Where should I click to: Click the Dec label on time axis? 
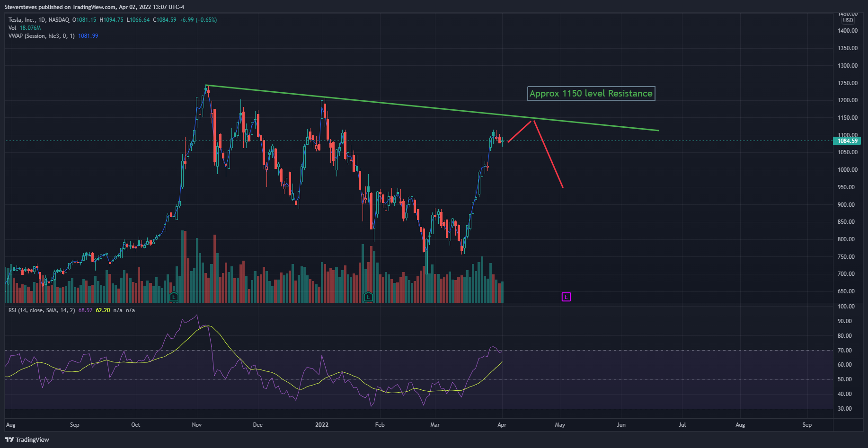pos(257,425)
